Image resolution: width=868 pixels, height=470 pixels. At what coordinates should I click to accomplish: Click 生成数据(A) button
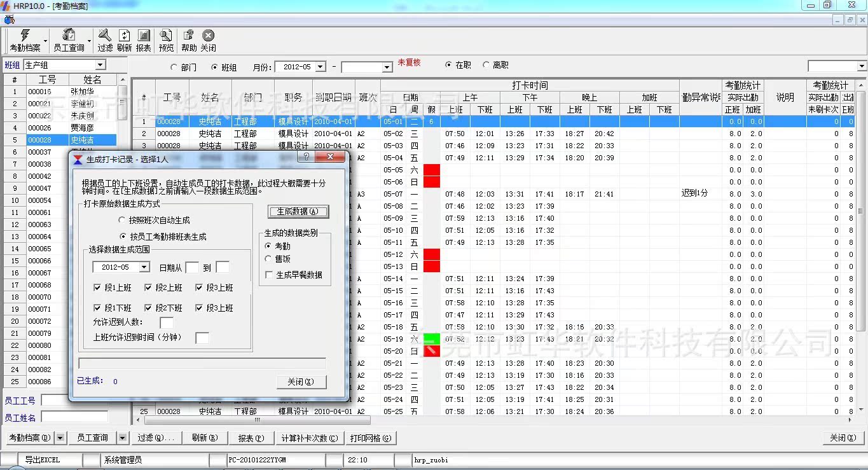click(298, 212)
